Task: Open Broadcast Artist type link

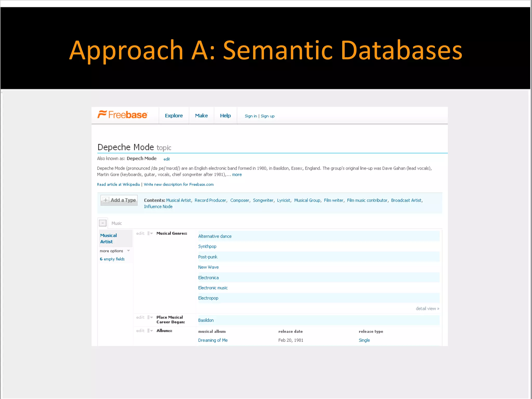Action: coord(406,200)
